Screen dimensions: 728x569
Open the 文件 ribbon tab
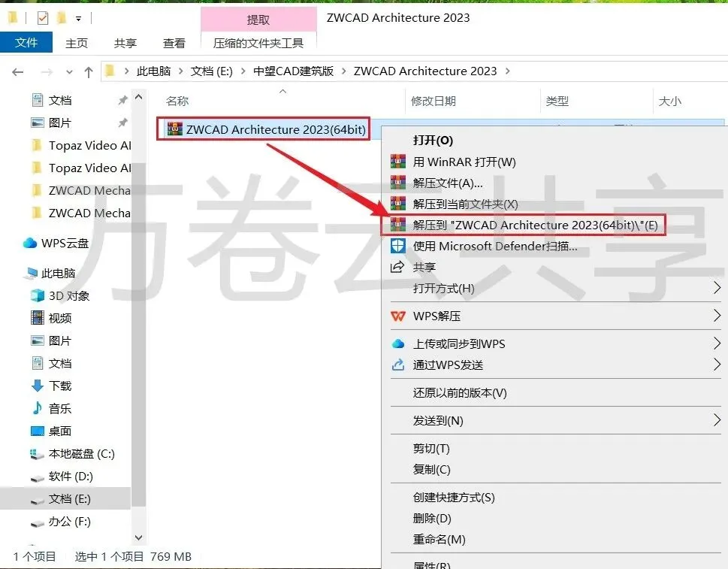[x=26, y=43]
